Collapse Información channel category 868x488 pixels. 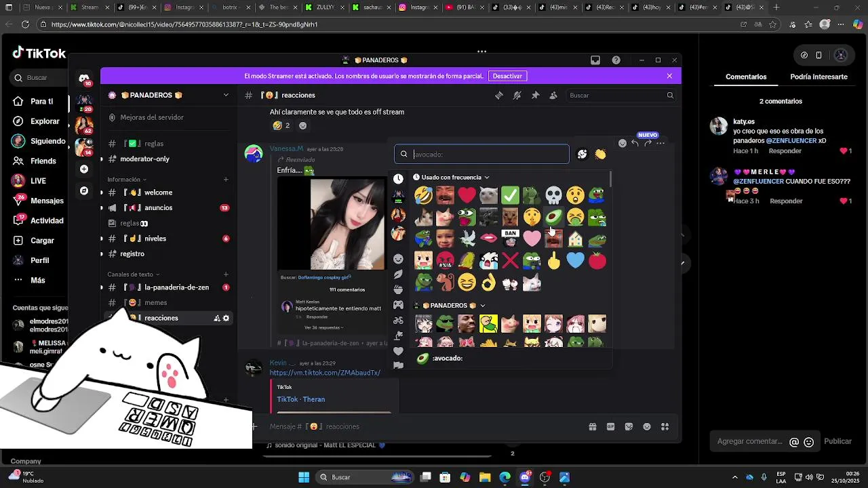click(127, 180)
